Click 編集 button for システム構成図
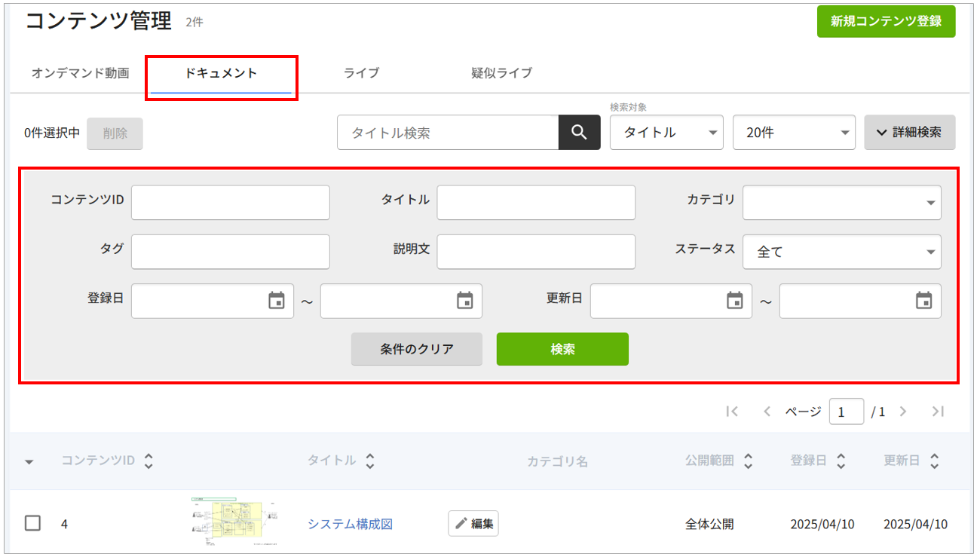980x557 pixels. point(473,523)
